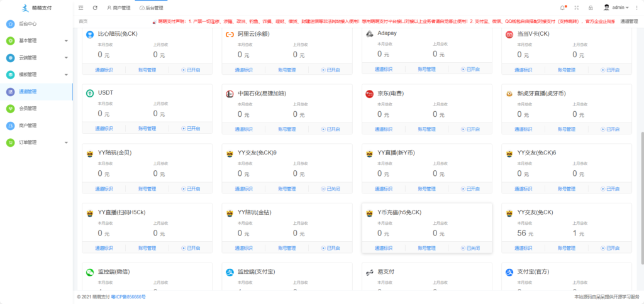Open 通道标识 for YY直播(新Y币)

click(383, 188)
